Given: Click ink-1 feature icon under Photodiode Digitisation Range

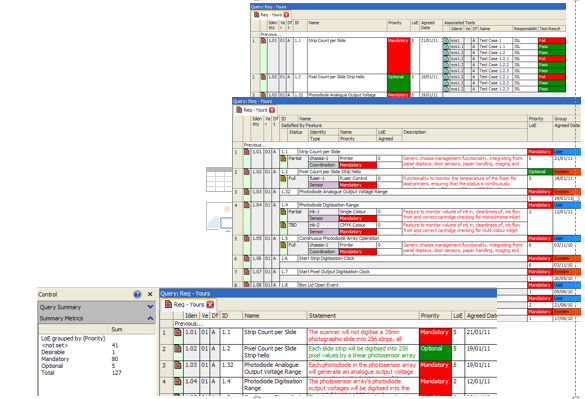Looking at the screenshot, I should (x=283, y=212).
